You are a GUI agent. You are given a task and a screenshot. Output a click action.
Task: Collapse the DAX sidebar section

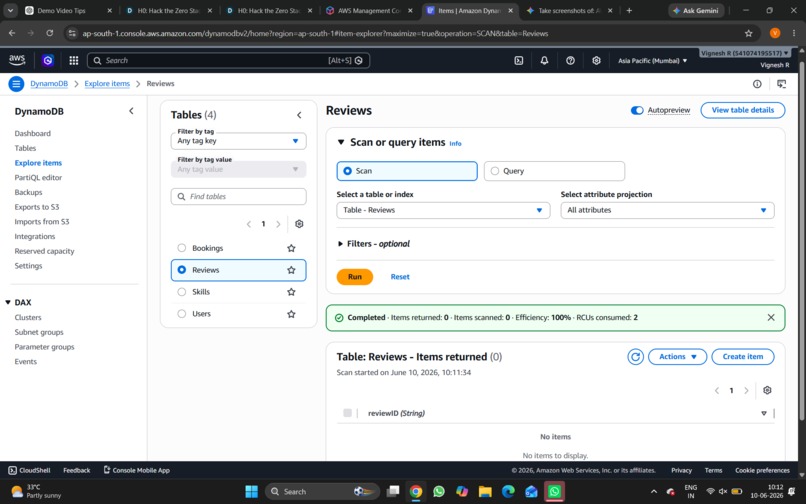(x=8, y=302)
